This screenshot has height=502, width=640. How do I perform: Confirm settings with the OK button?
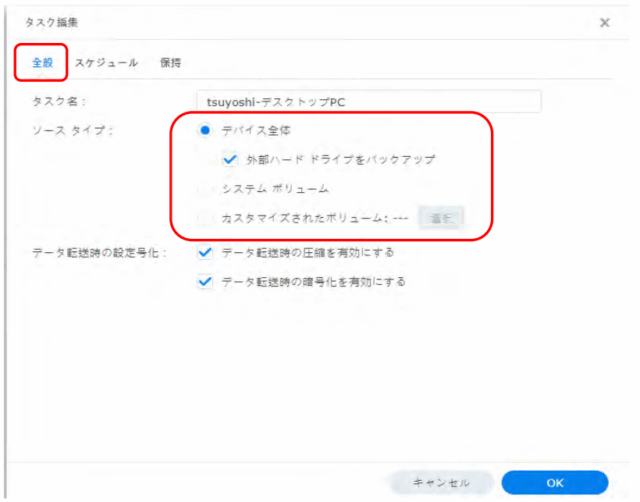coord(554,482)
